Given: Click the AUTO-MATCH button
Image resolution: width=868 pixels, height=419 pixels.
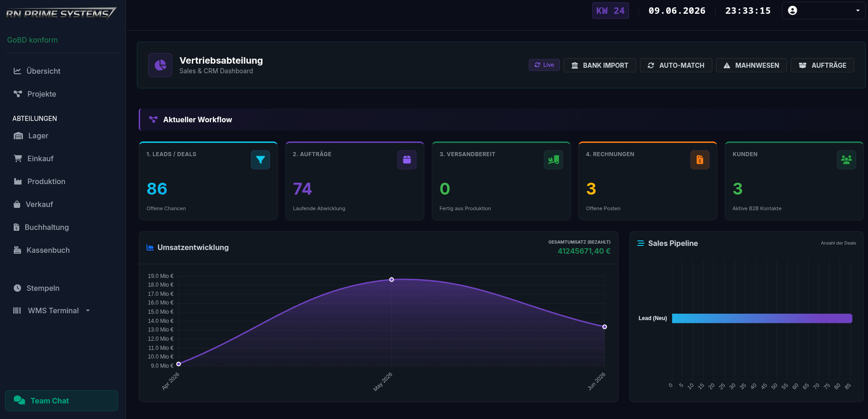Looking at the screenshot, I should tap(676, 65).
